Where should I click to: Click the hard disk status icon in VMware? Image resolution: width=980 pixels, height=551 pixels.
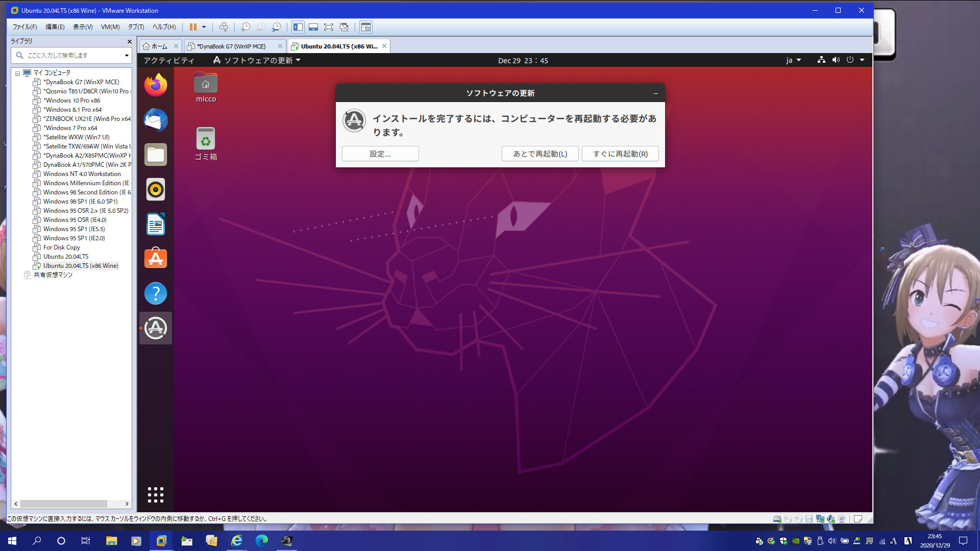[777, 519]
